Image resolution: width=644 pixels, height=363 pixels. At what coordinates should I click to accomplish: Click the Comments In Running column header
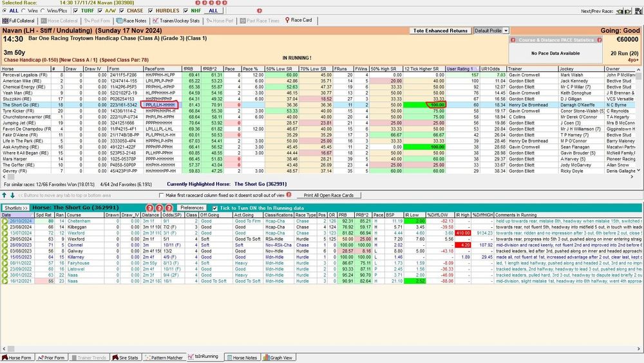click(x=568, y=215)
